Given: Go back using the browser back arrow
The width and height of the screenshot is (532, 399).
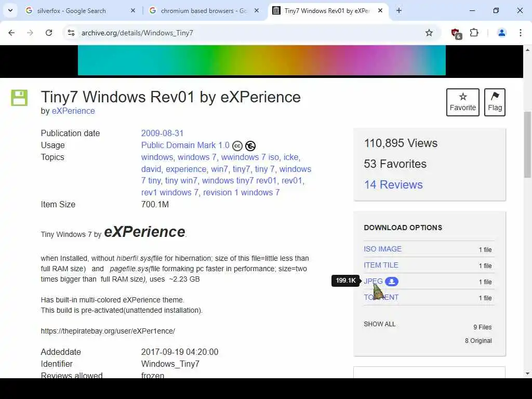Looking at the screenshot, I should coord(11,33).
